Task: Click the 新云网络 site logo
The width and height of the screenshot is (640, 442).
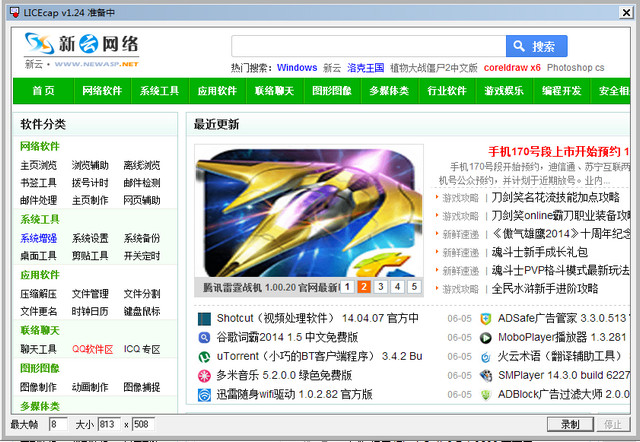Action: click(81, 50)
